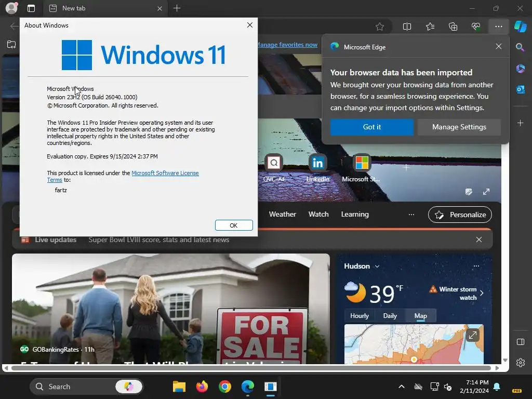Screen dimensions: 532x399
Task: Open the For Sale house article
Action: [x=170, y=309]
